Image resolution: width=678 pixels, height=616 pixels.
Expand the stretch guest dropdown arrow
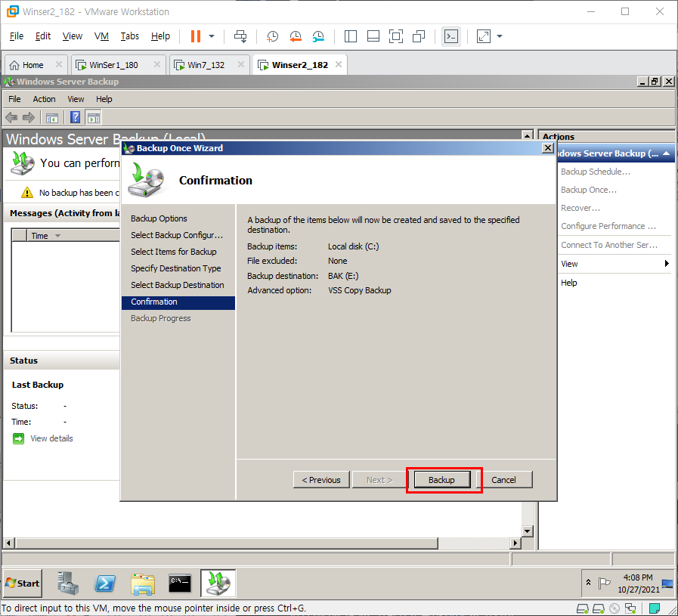[x=500, y=36]
